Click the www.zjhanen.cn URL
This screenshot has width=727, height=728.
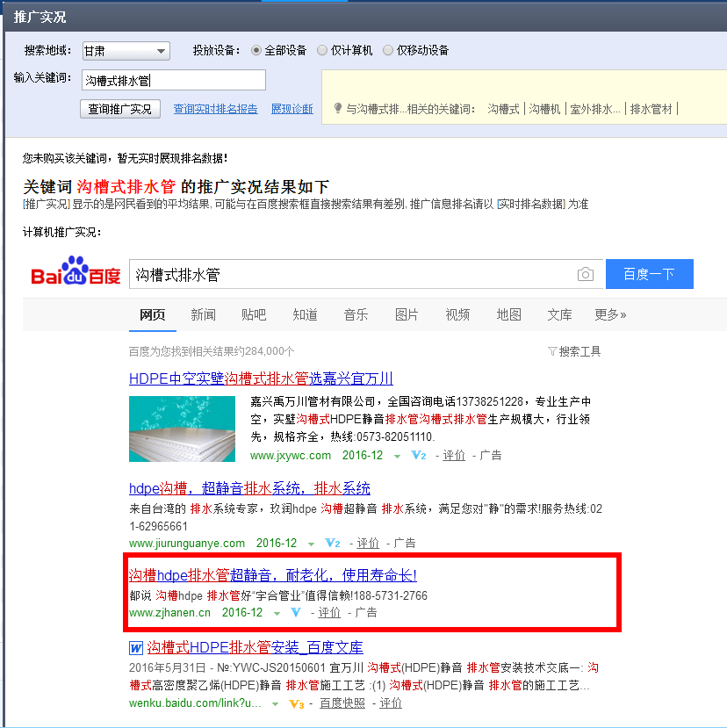[x=170, y=613]
